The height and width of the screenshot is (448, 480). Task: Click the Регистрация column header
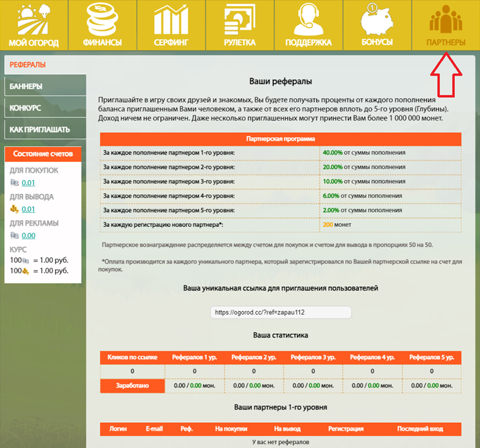(x=346, y=429)
